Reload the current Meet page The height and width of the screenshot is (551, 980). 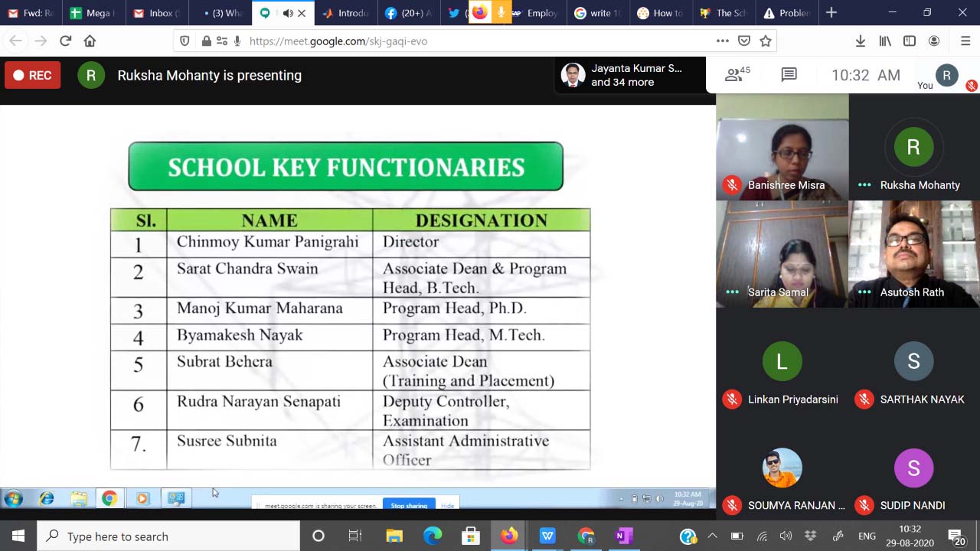point(65,41)
